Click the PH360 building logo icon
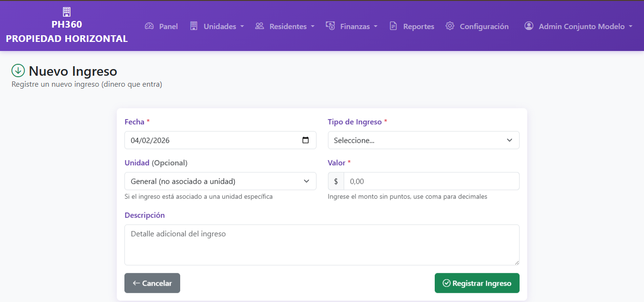This screenshot has height=302, width=644. [x=67, y=12]
